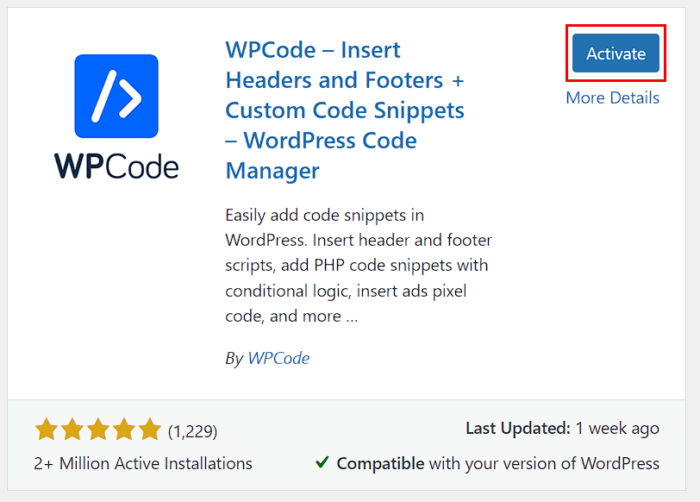The image size is (700, 502).
Task: Click the plugin description paragraph
Action: click(x=358, y=265)
